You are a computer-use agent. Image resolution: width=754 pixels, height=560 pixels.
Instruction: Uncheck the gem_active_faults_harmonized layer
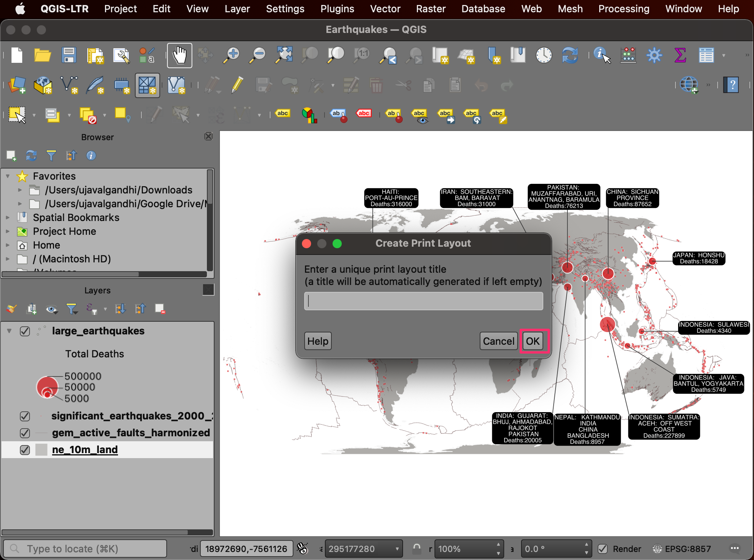25,433
